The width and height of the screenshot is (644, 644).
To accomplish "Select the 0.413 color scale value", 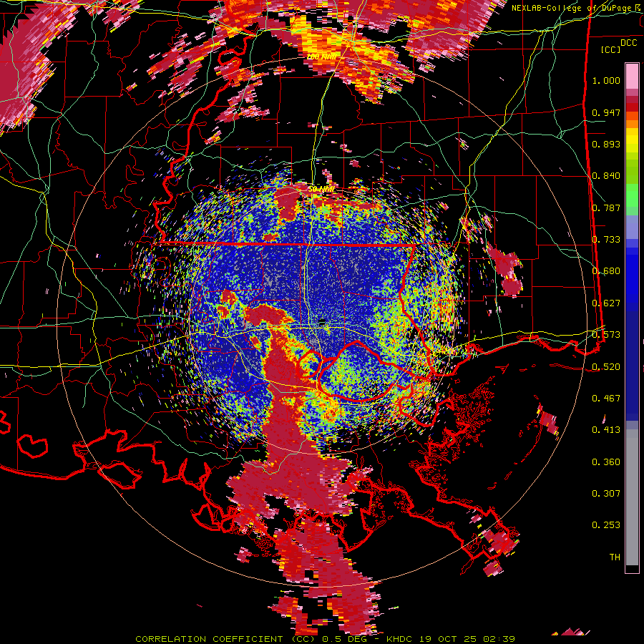I will pyautogui.click(x=606, y=430).
